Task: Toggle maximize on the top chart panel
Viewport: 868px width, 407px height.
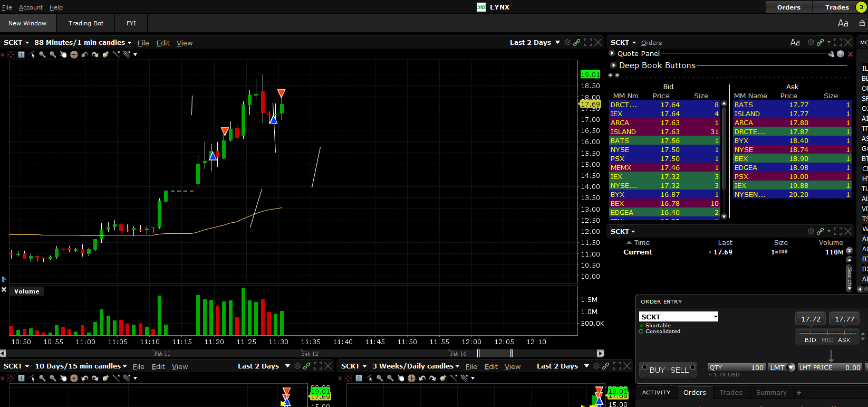Action: coord(588,42)
